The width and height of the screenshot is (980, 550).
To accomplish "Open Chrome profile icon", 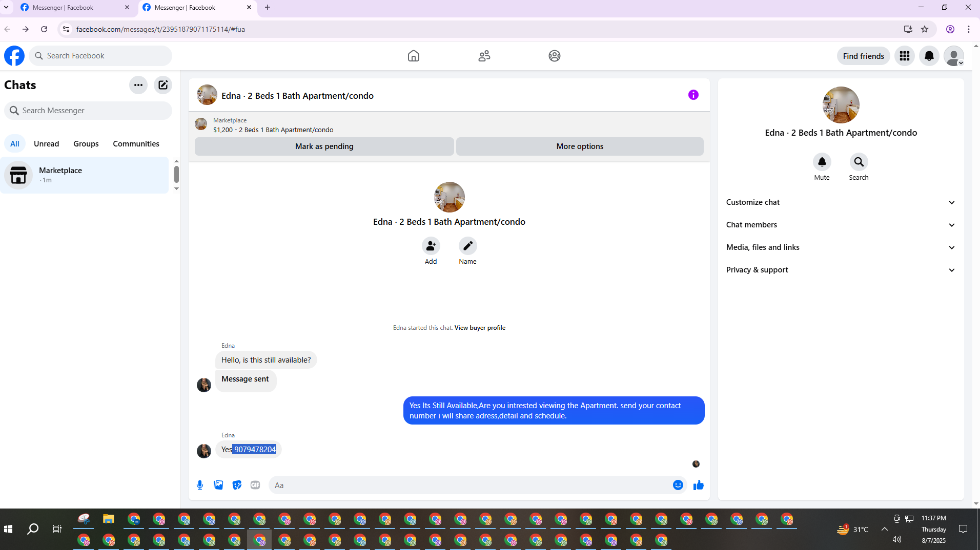I will [x=950, y=29].
